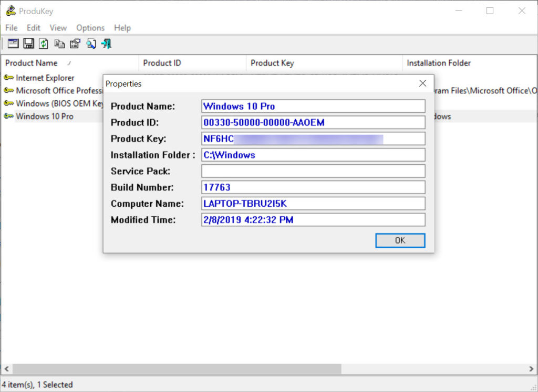538x392 pixels.
Task: Save selected items with the floppy disk icon
Action: [28, 44]
